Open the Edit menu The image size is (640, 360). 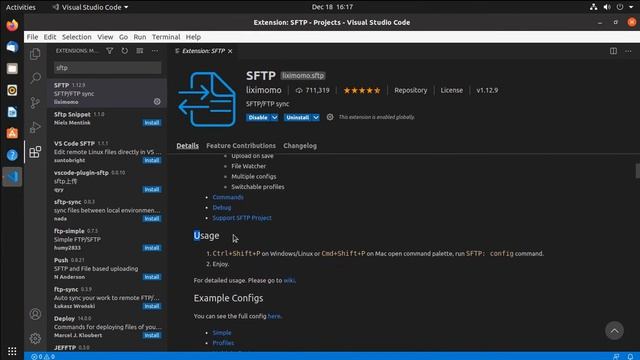coord(50,37)
